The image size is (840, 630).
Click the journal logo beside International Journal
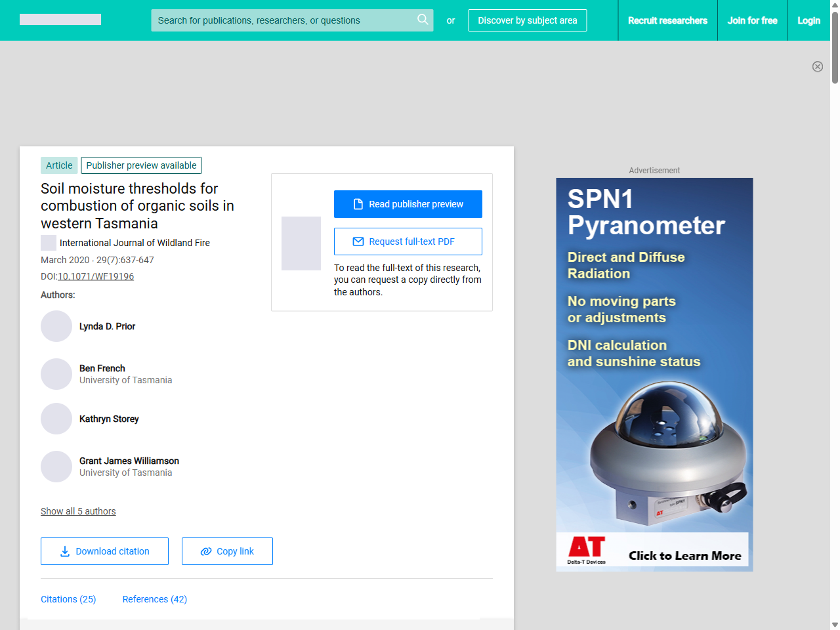pos(49,243)
